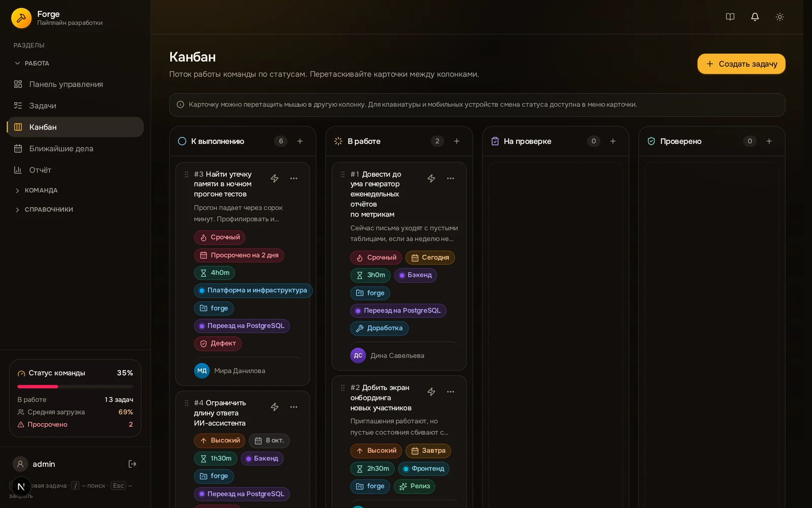Open Панель управления in the sidebar
The height and width of the screenshot is (508, 812).
coord(75,84)
